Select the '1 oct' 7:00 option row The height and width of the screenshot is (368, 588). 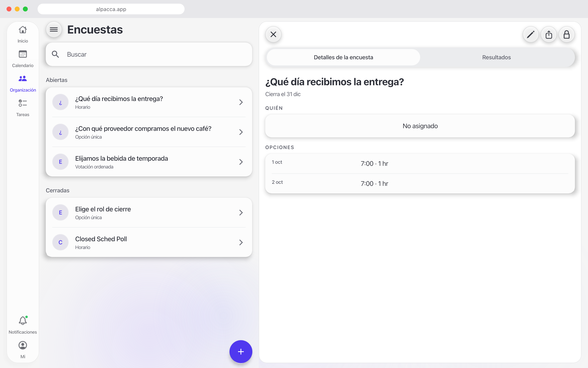420,163
